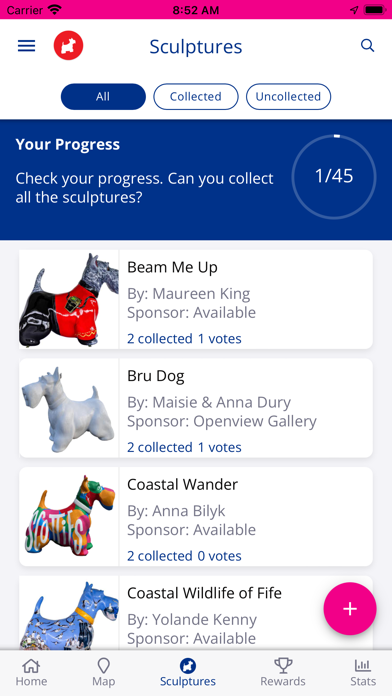392x696 pixels.
Task: Tap the Your Progress banner heading
Action: 67,144
